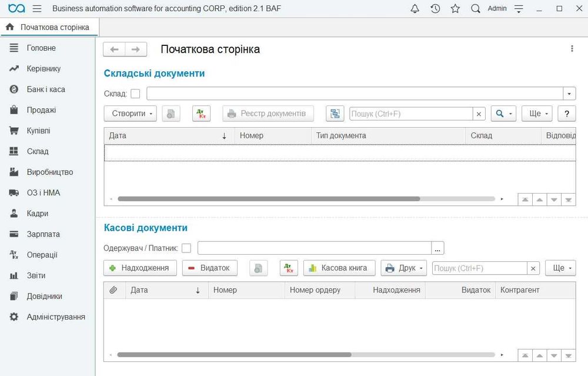The height and width of the screenshot is (376, 588).
Task: Open favorites star icon
Action: (x=455, y=9)
